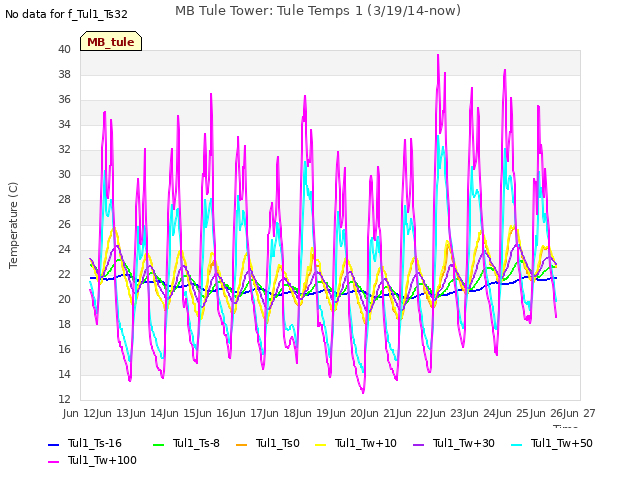Select the Tul1_Ts0 legend label
640x480 pixels.
pyautogui.click(x=278, y=443)
